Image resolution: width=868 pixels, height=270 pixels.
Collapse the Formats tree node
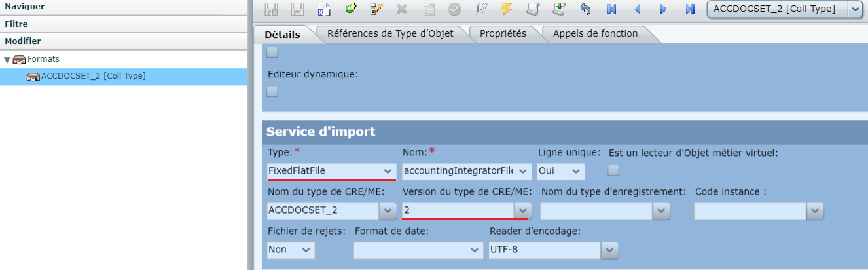(7, 60)
